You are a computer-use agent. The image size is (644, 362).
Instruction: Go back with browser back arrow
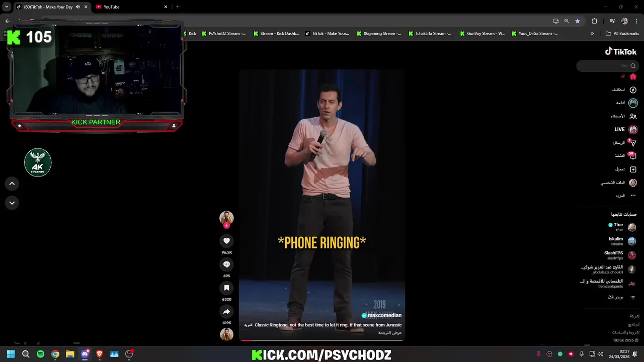coord(7,21)
